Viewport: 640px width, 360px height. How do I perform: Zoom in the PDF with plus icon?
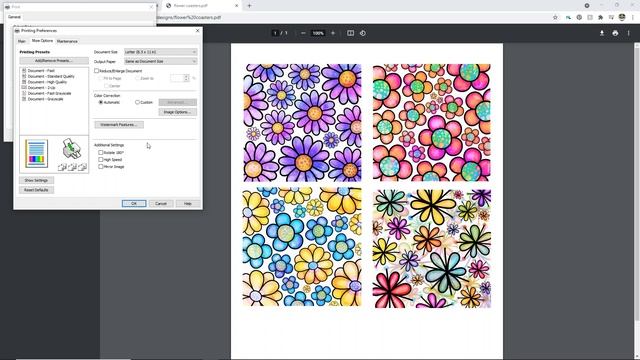(333, 33)
